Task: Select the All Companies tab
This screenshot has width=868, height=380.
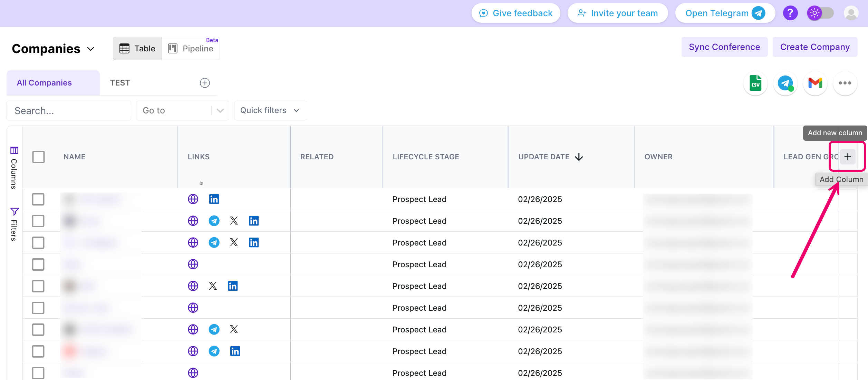Action: pos(53,83)
